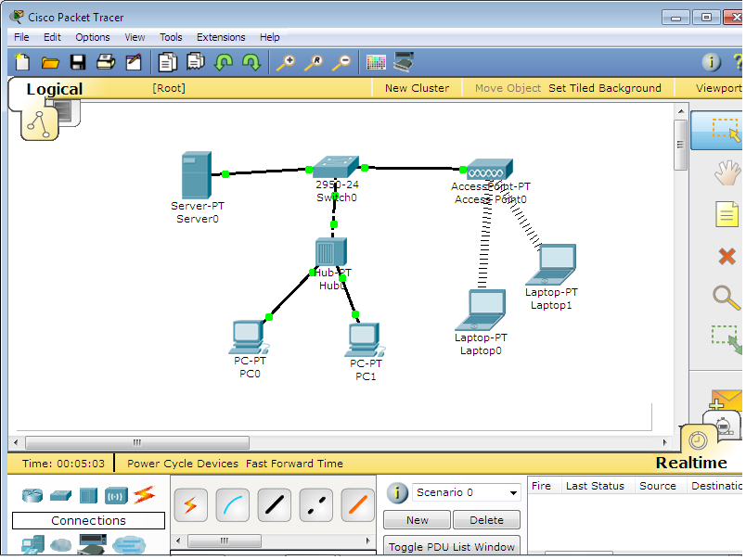Image resolution: width=746 pixels, height=560 pixels.
Task: Select the Auto connection lightning tool
Action: 191,504
